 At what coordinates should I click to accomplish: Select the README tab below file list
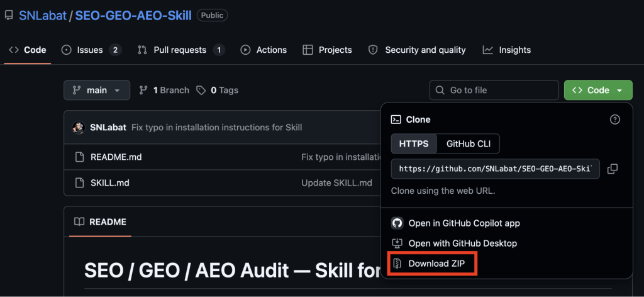tap(100, 222)
